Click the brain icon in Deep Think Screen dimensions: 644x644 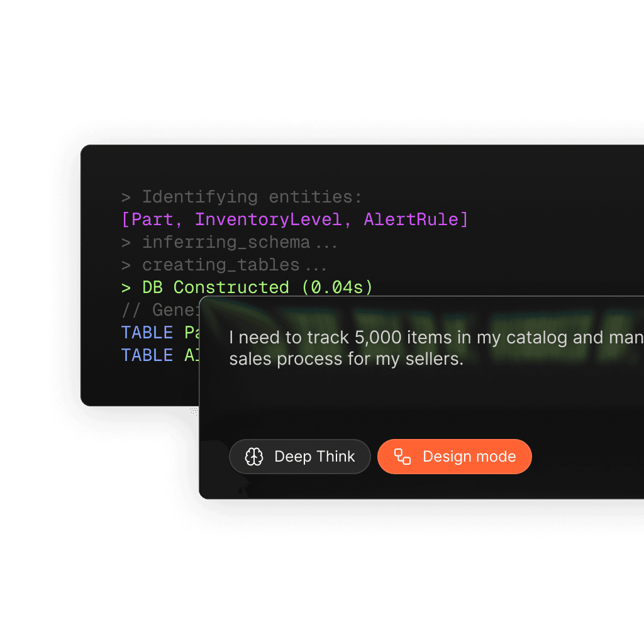pos(254,457)
